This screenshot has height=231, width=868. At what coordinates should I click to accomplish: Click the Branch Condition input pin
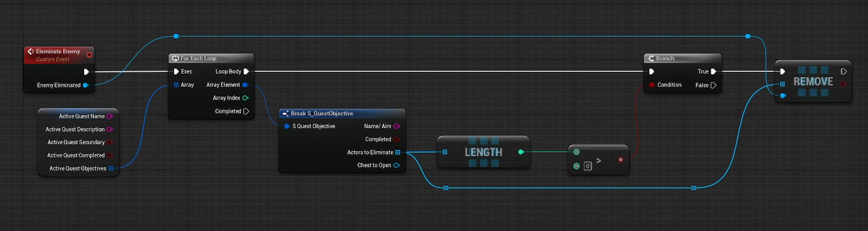652,85
